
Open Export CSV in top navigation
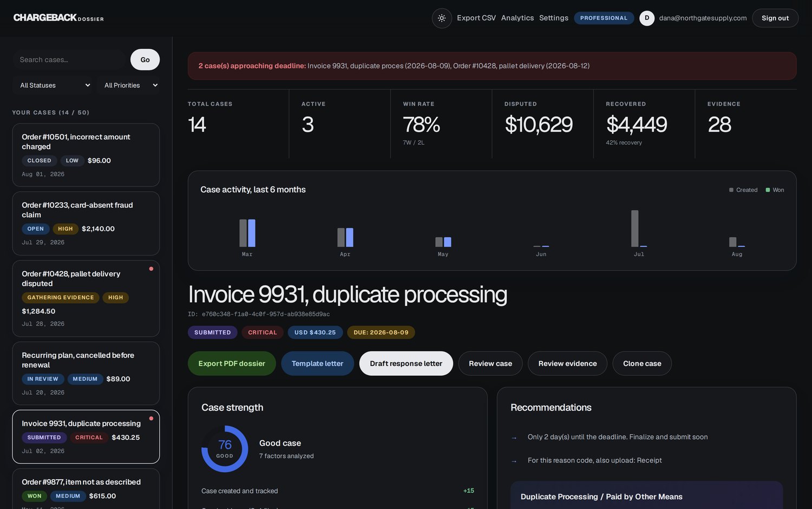pos(476,18)
